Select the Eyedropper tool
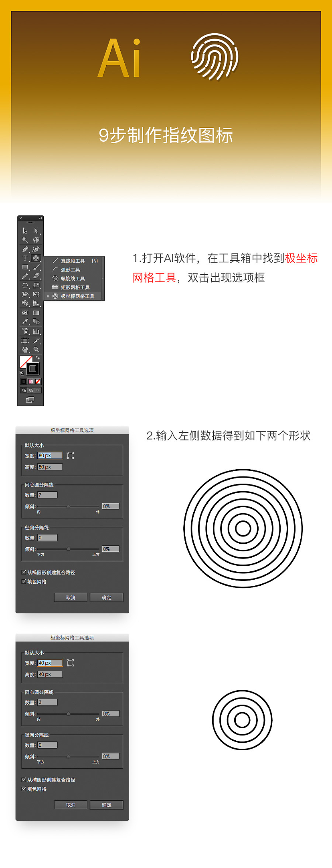Screen dimensions: 332x868 pyautogui.click(x=25, y=321)
